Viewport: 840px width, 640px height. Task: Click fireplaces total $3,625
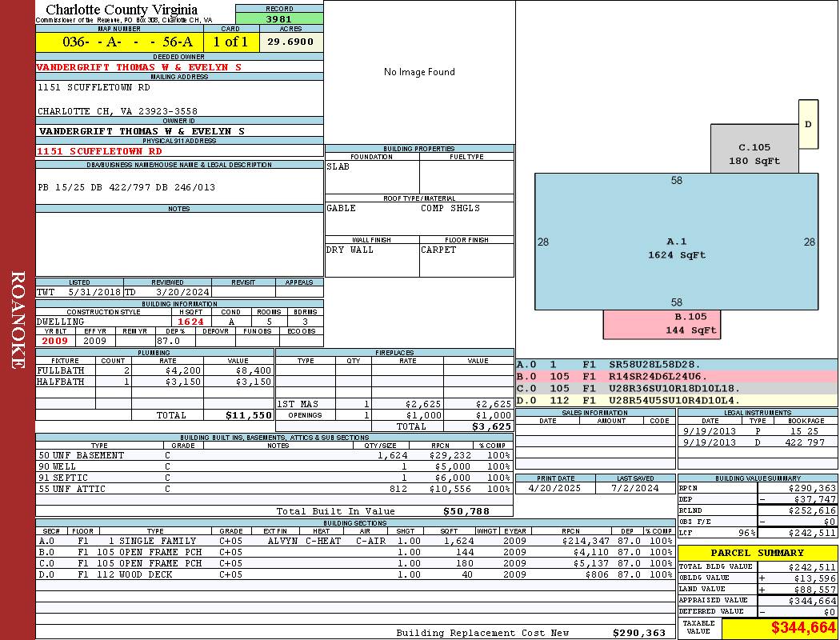coord(491,427)
